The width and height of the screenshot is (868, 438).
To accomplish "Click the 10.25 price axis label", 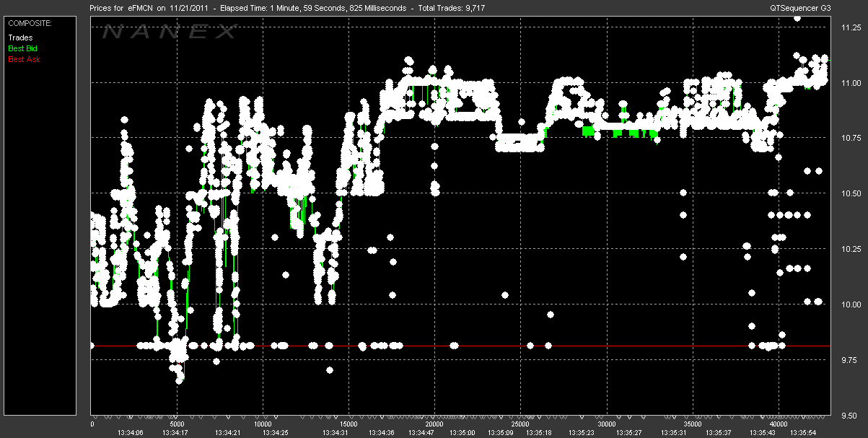I will 851,249.
